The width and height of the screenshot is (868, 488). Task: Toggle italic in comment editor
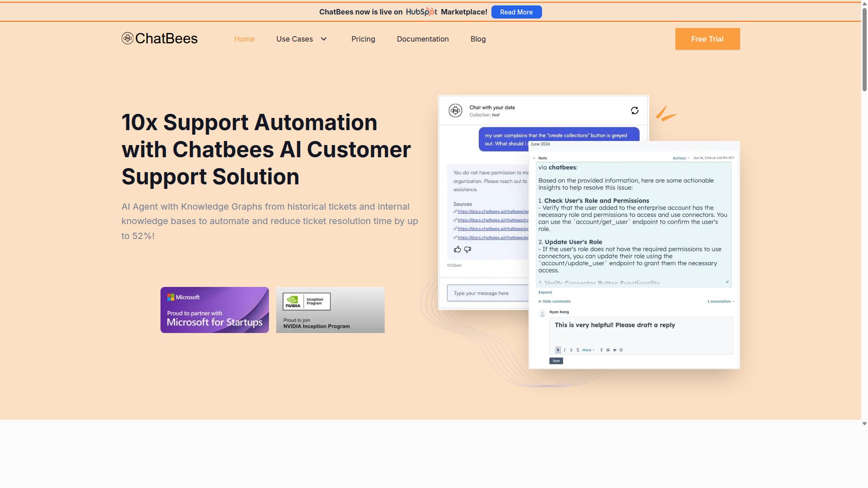coord(565,350)
